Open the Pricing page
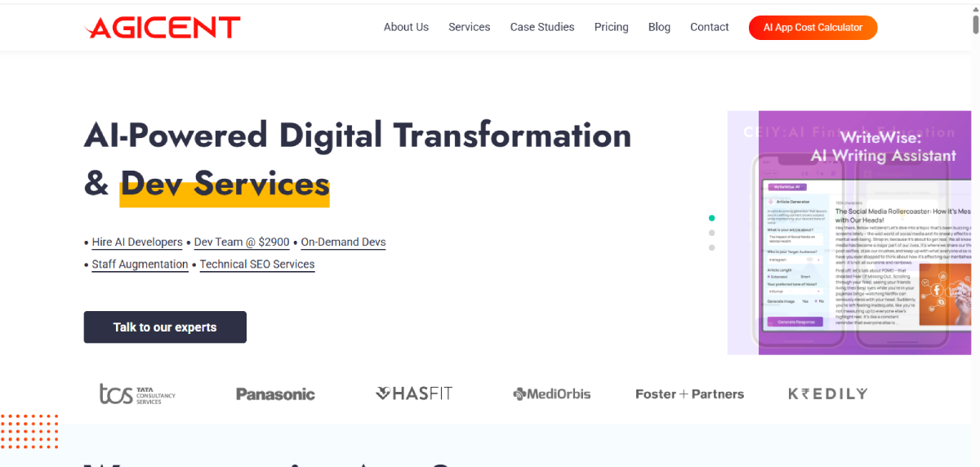Viewport: 980px width, 467px height. coord(612,27)
